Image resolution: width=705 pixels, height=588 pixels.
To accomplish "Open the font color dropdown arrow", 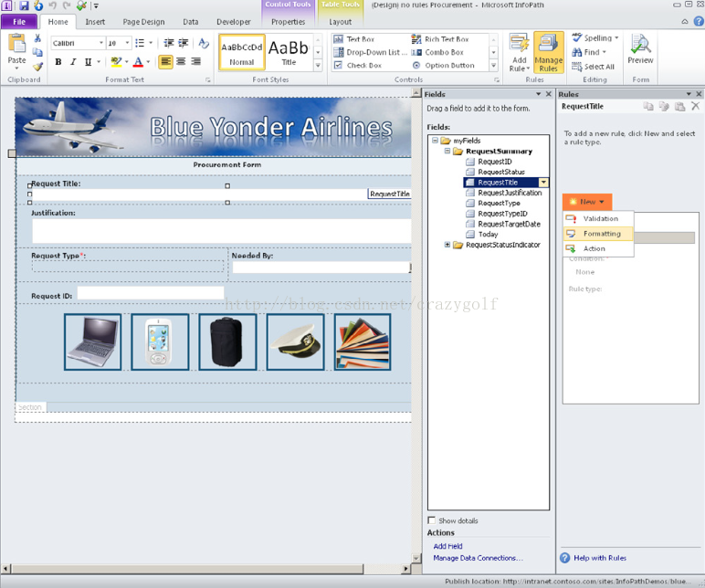I will click(148, 61).
